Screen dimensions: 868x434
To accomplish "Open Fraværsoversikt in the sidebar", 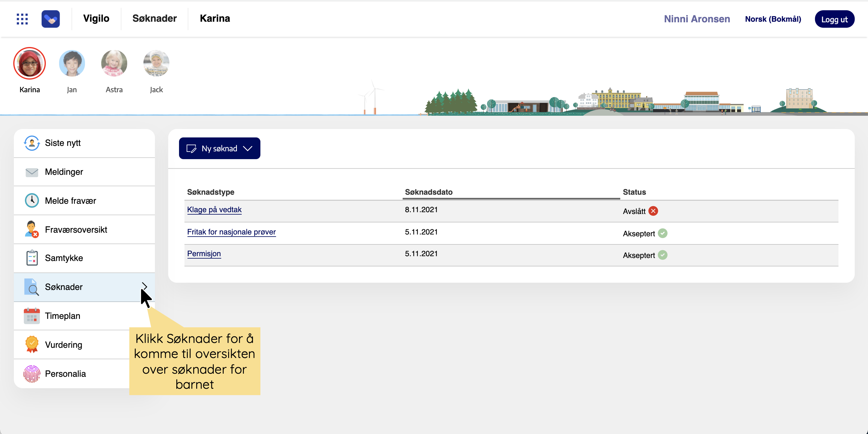I will pos(76,230).
